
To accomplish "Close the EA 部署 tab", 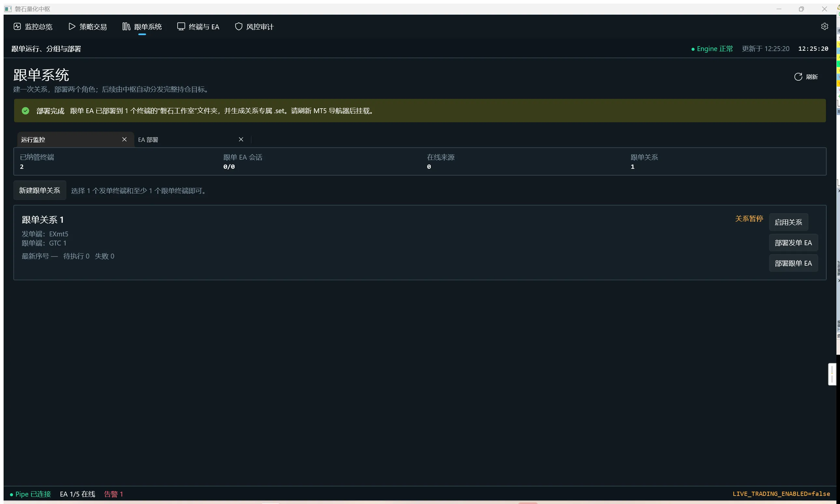I will (x=241, y=139).
